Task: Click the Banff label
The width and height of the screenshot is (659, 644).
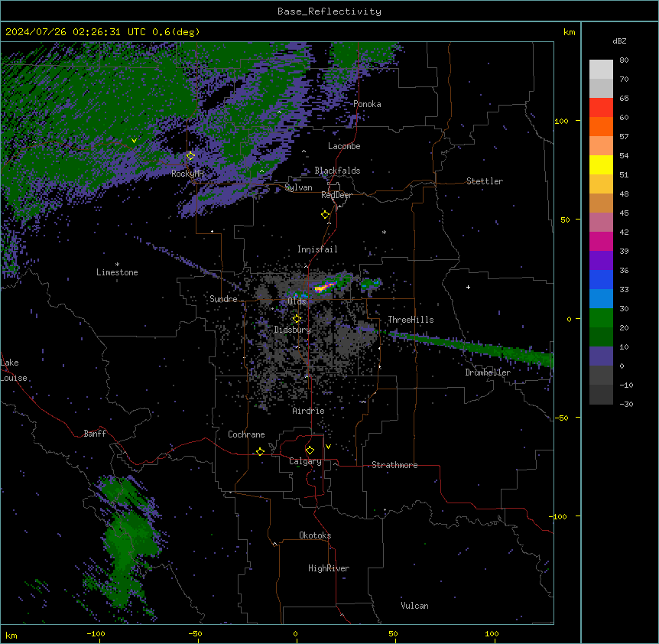Action: coord(95,434)
